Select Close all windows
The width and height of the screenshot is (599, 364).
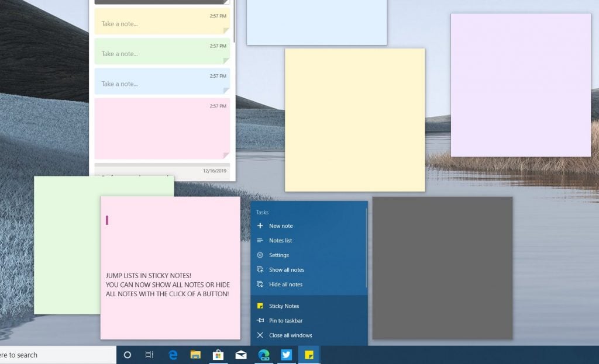(290, 335)
